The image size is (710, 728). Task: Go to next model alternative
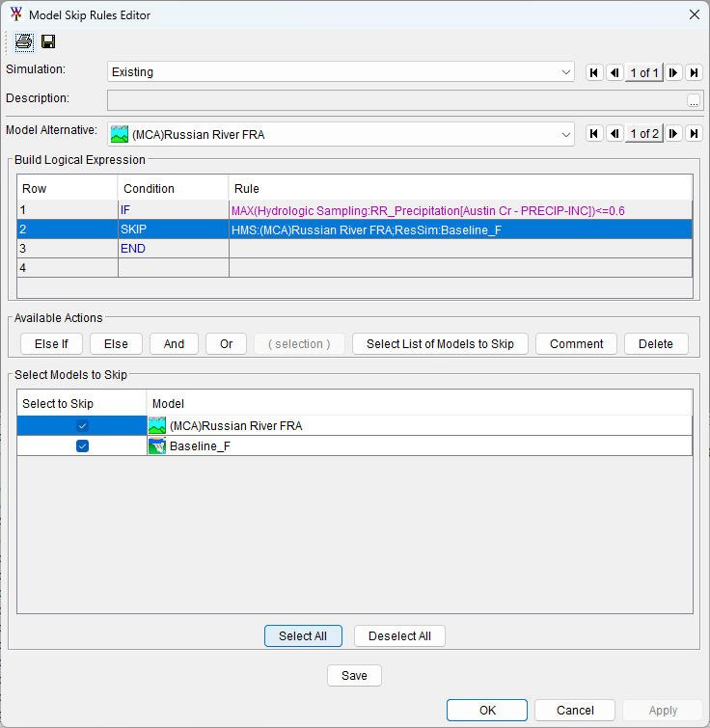[x=672, y=134]
